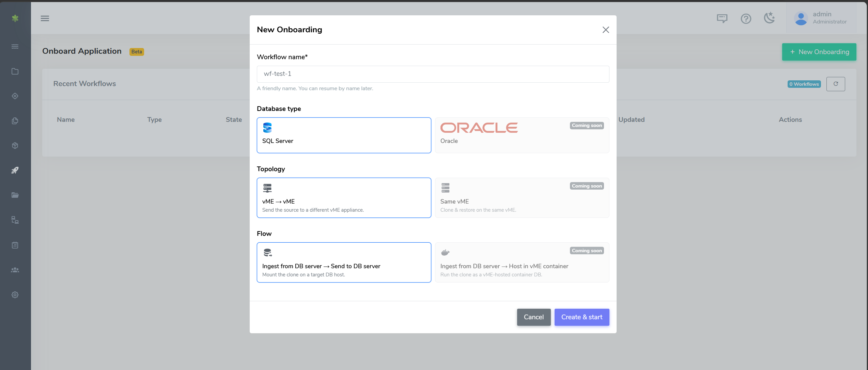Viewport: 868px width, 370px height.
Task: Select Ingest from DB server → Send to DB server
Action: point(344,262)
